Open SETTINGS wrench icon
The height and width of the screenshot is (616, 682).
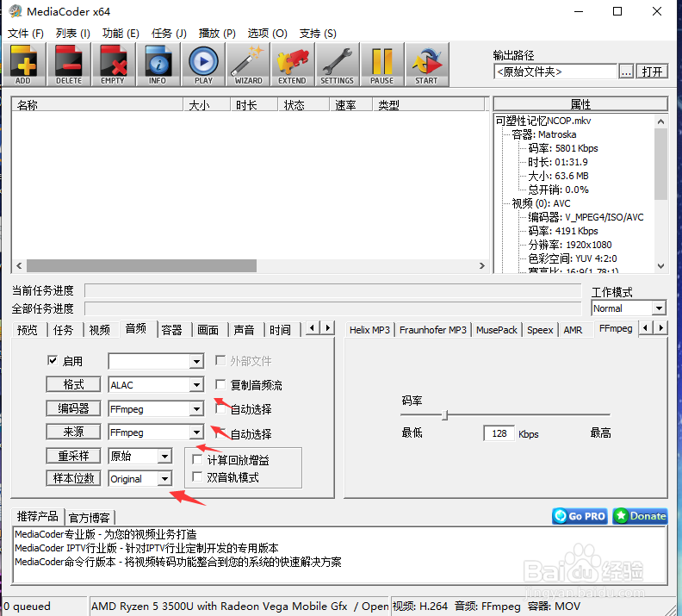[338, 65]
